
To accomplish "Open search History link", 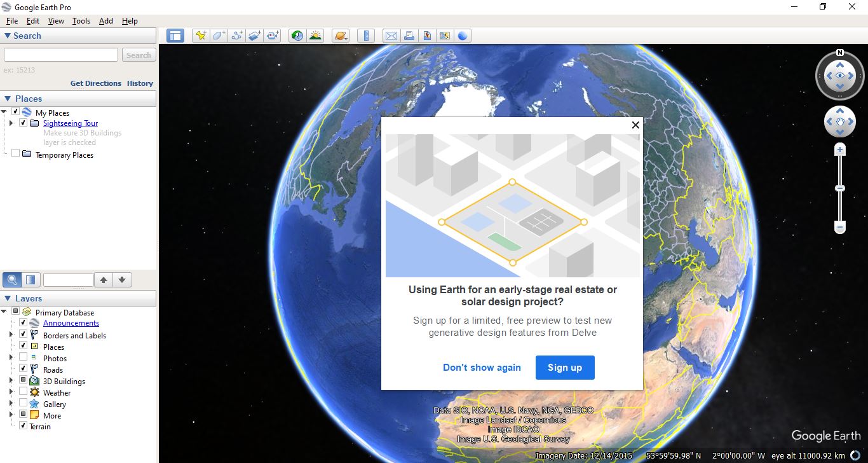I will [140, 83].
